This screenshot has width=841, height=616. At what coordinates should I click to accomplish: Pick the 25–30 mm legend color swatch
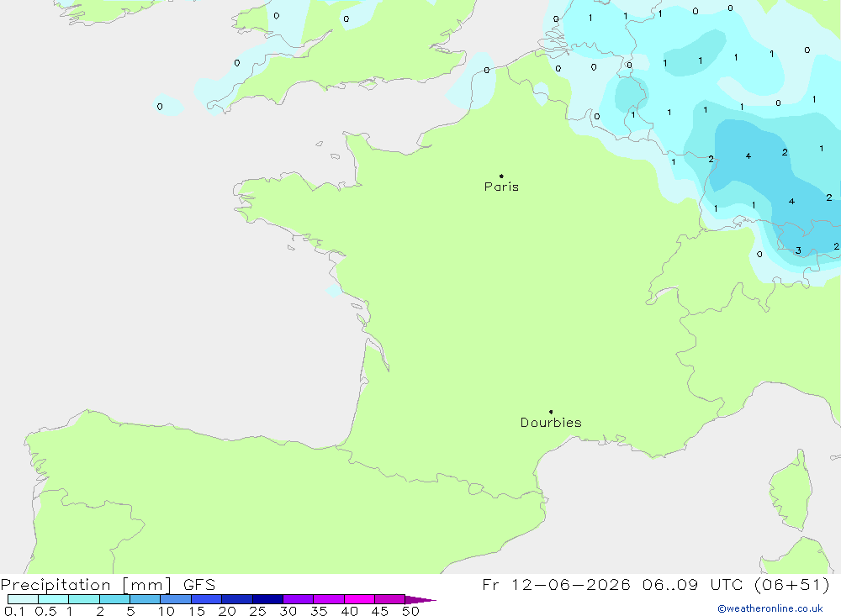point(267,599)
